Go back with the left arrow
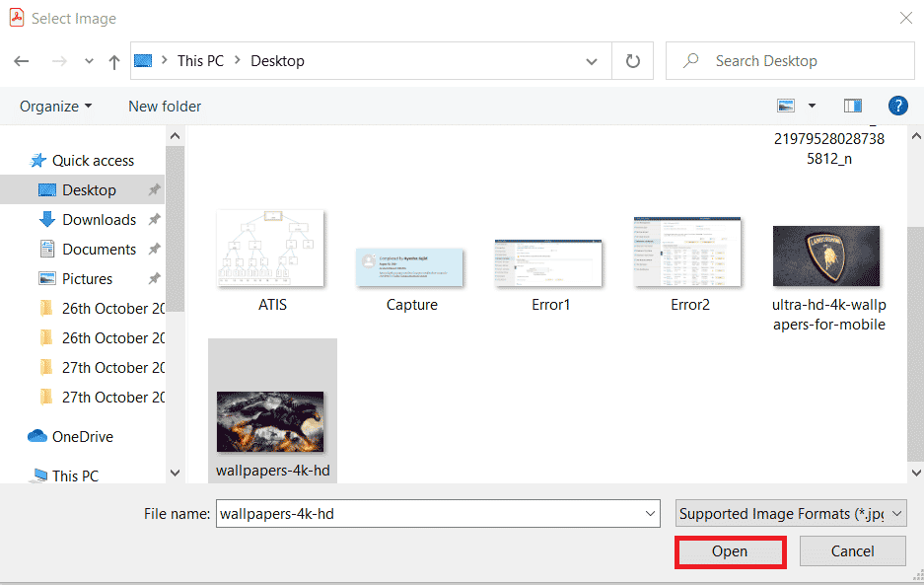Screen dimensions: 924x585 click(22, 61)
